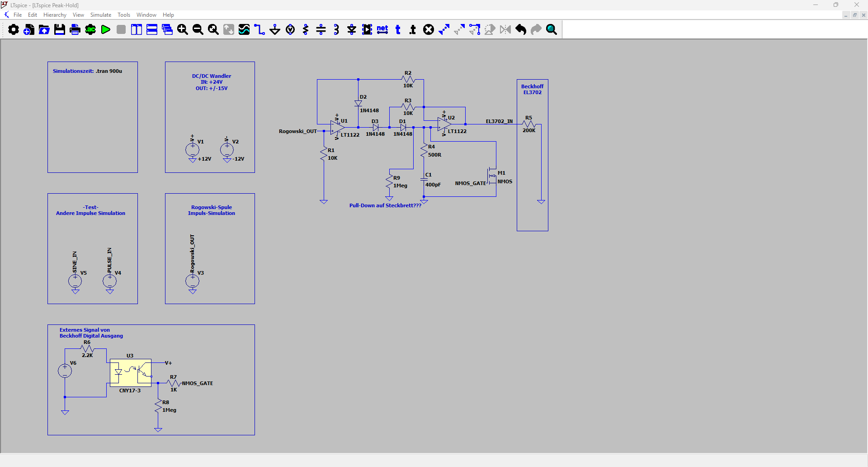Pick the Resistor placement tool
868x467 pixels.
[x=306, y=30]
